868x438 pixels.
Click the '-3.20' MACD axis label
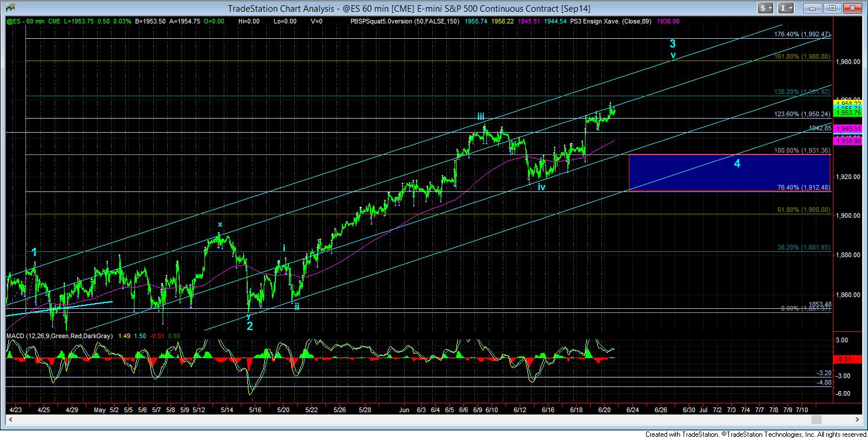pos(824,373)
